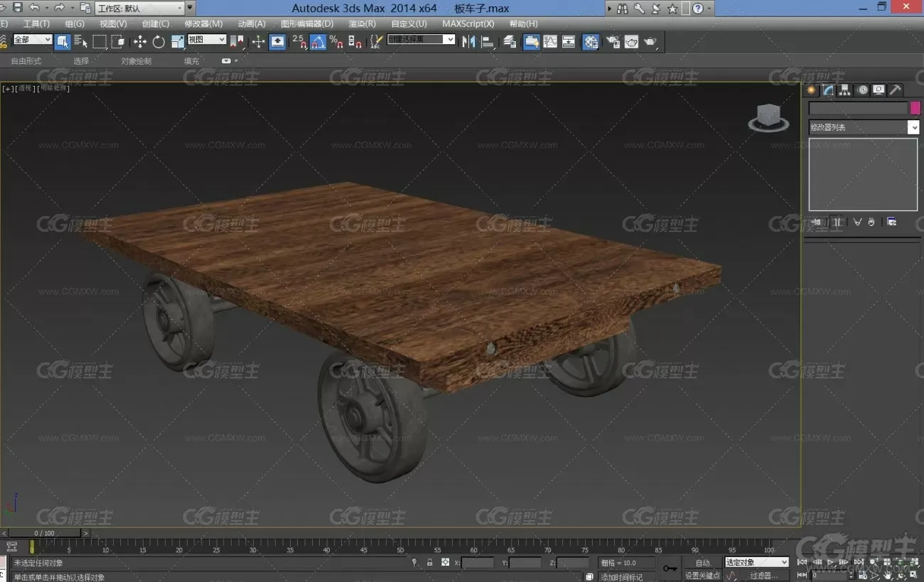Click Render Production teapot icon
The image size is (924, 582).
pyautogui.click(x=650, y=42)
